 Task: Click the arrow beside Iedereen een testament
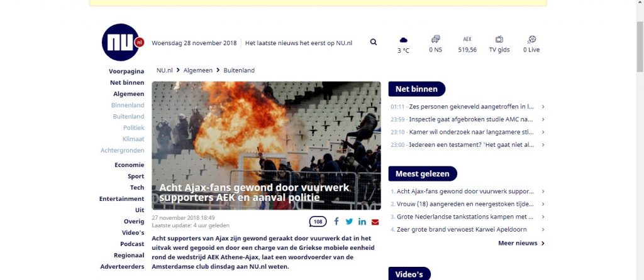click(x=543, y=145)
